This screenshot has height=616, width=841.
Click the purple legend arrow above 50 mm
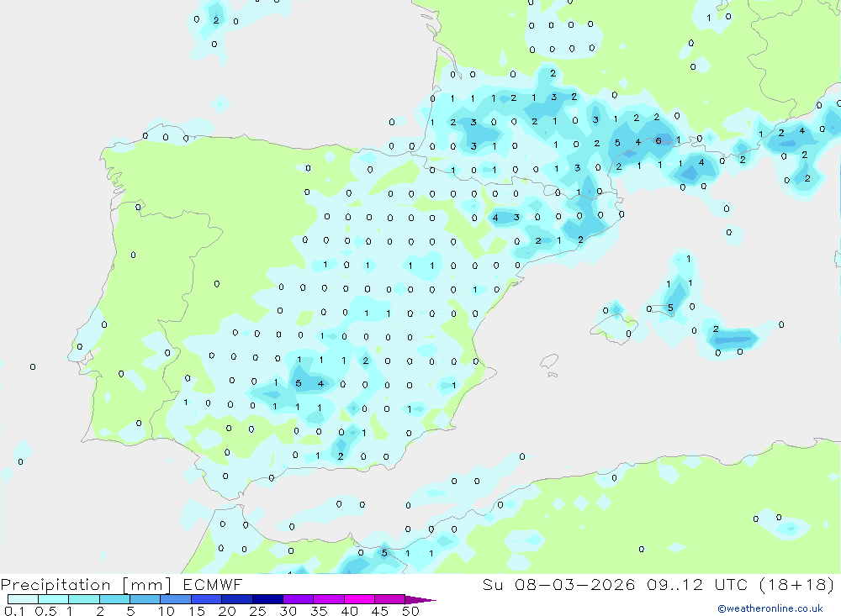click(x=420, y=600)
